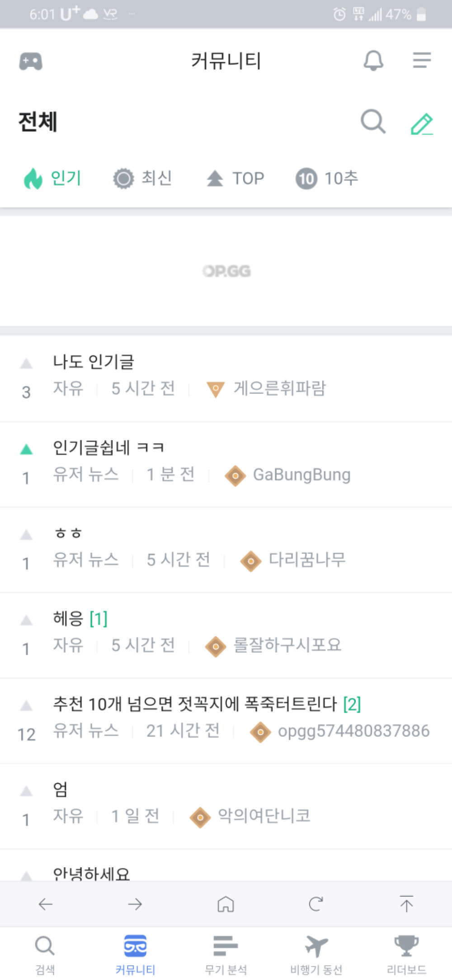The image size is (452, 980).
Task: Tap the search magnifier beside 전체
Action: click(373, 122)
